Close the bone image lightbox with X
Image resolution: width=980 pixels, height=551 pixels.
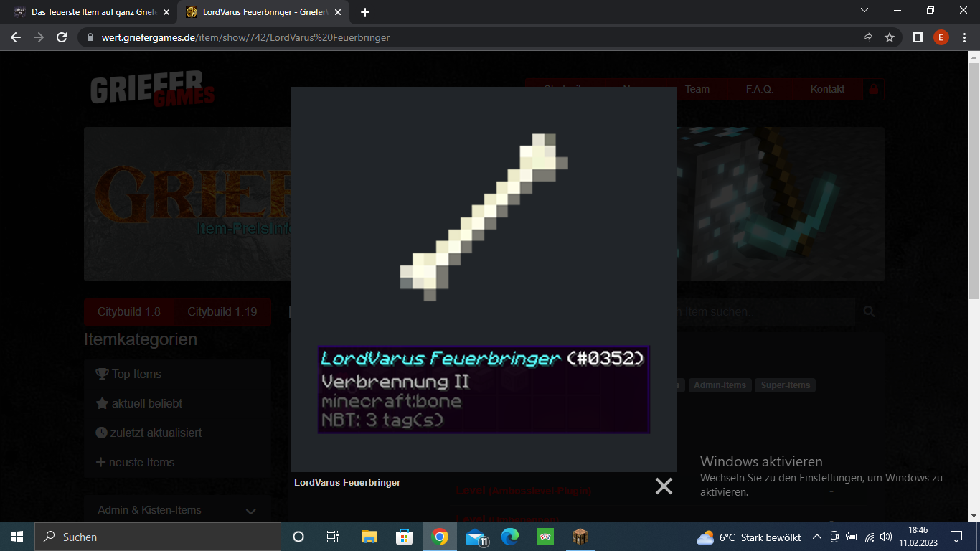664,486
